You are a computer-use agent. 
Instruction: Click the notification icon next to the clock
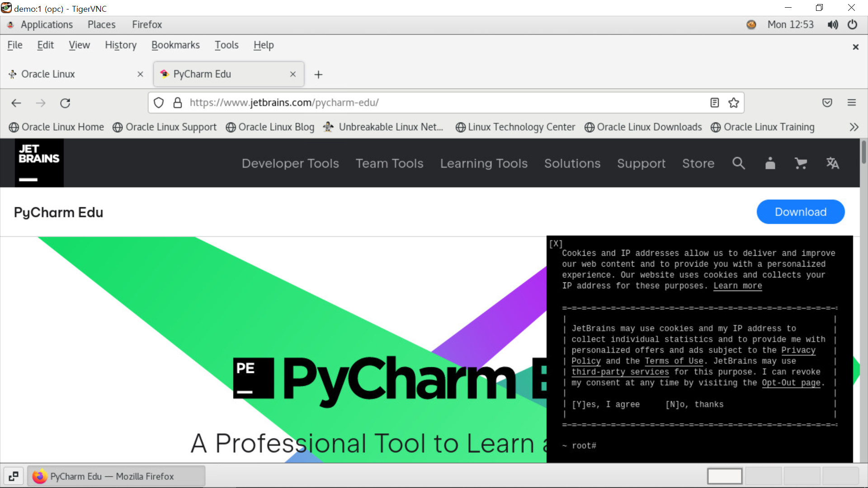point(751,24)
